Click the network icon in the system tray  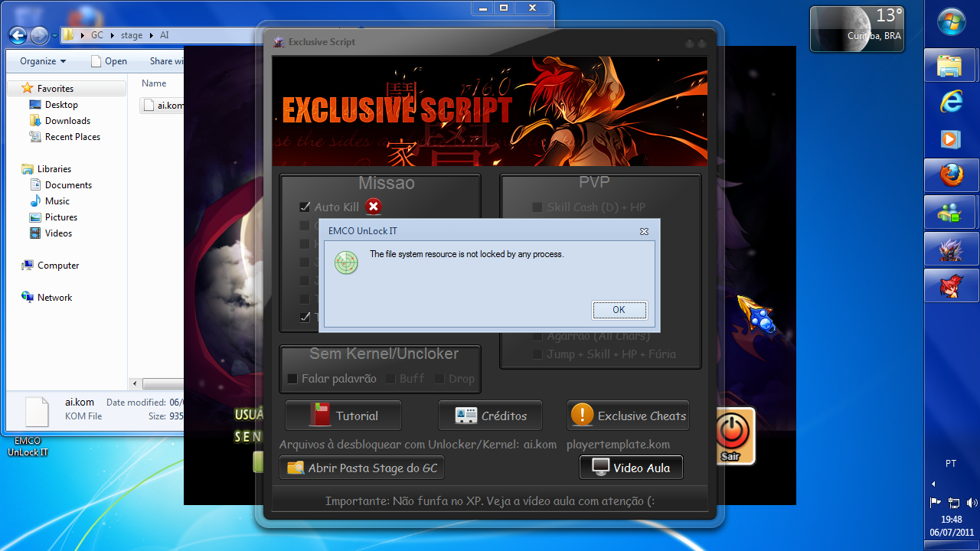[954, 503]
